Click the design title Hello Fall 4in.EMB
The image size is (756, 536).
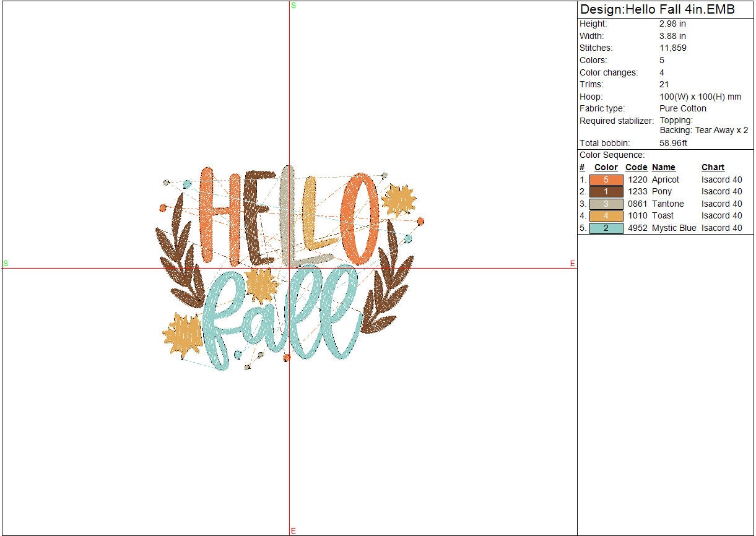pyautogui.click(x=657, y=9)
